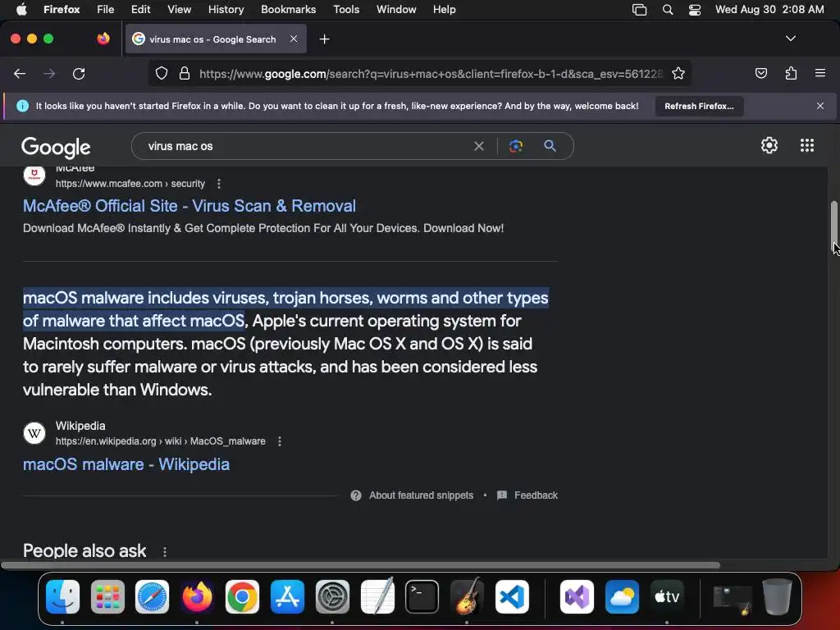Search by image with Google Lens
Viewport: 840px width, 630px height.
click(x=515, y=146)
